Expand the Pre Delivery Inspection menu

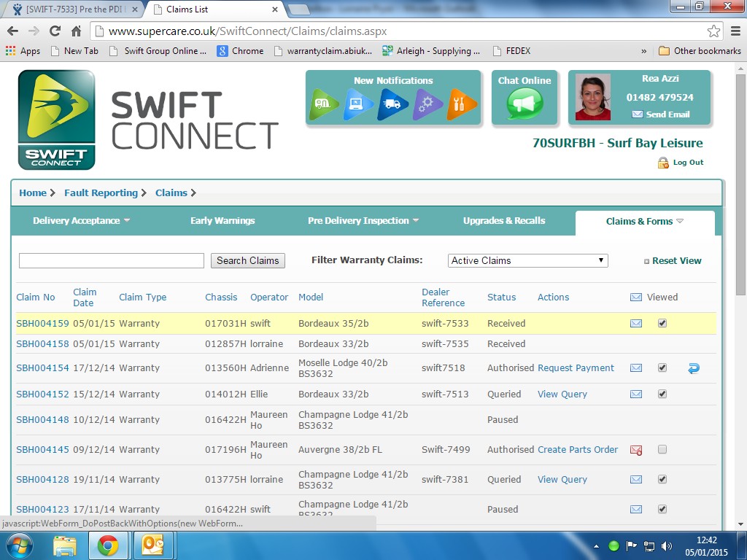(x=363, y=221)
